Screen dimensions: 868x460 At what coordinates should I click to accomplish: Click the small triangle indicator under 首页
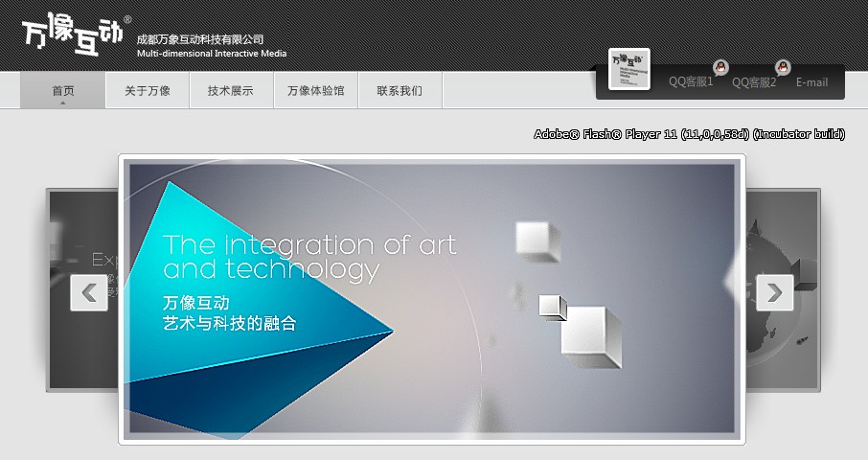point(62,103)
